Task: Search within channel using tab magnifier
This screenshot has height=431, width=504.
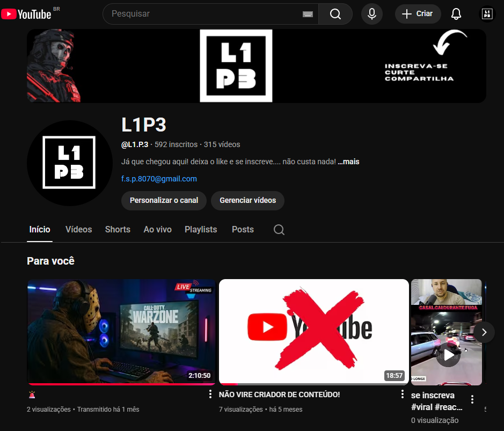Action: click(279, 230)
